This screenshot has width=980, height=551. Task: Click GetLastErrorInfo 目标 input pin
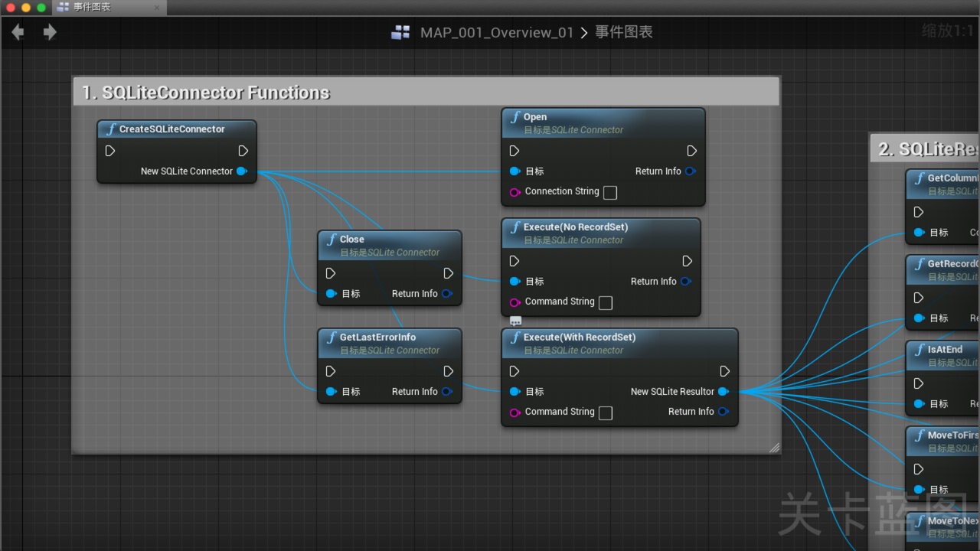tap(331, 392)
